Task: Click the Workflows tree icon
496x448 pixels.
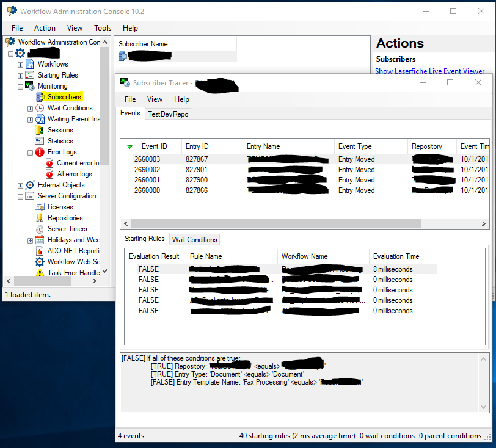Action: [30, 64]
